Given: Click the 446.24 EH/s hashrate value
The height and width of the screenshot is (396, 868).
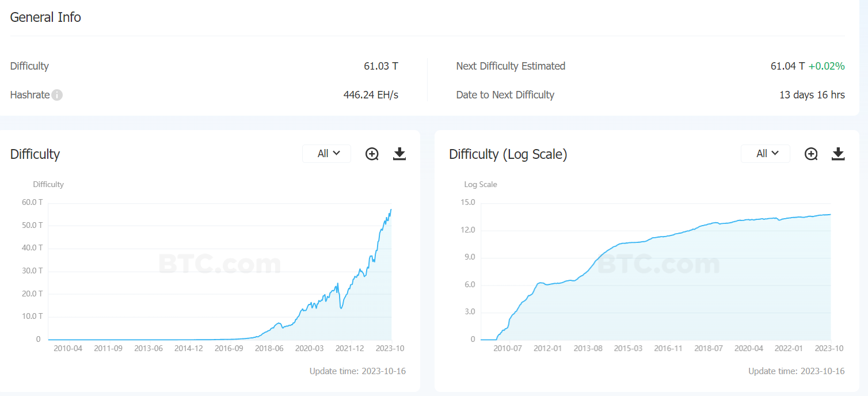Looking at the screenshot, I should pyautogui.click(x=371, y=95).
